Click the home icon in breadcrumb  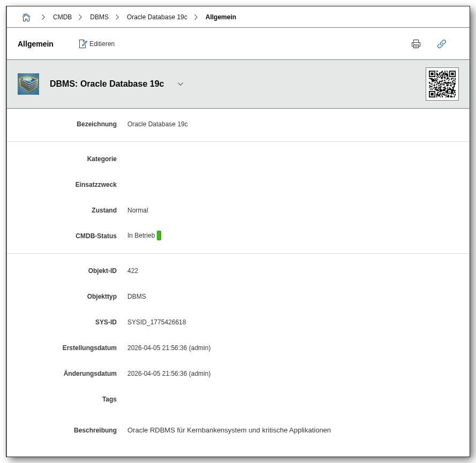click(26, 17)
